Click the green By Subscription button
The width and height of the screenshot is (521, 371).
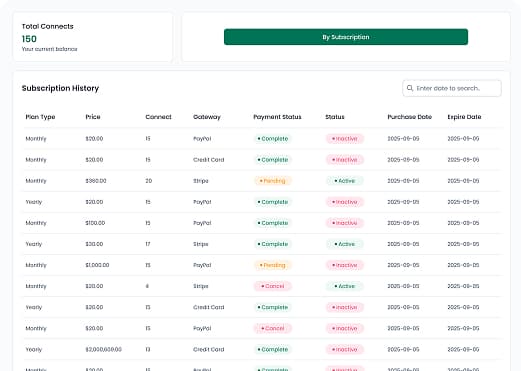[346, 37]
